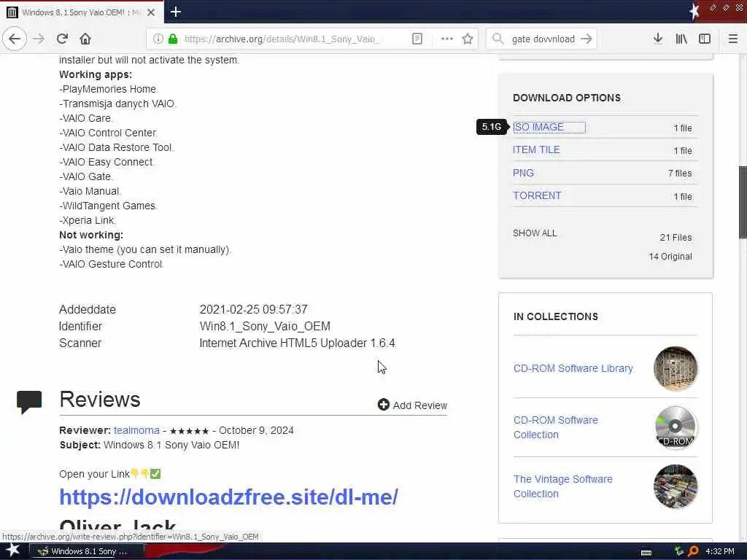The image size is (747, 560).
Task: Select the Windows 8.1 Sony taskbar window button
Action: pos(88,551)
